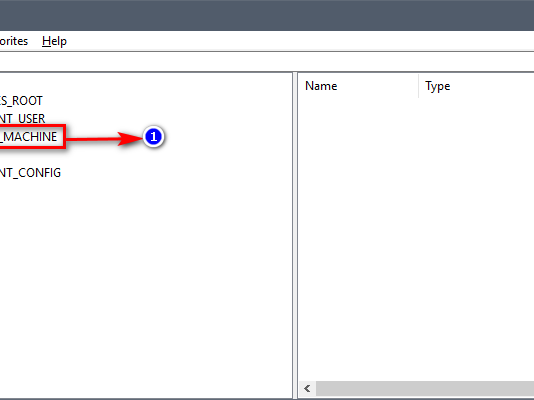Sort values by the Name column

(x=358, y=86)
